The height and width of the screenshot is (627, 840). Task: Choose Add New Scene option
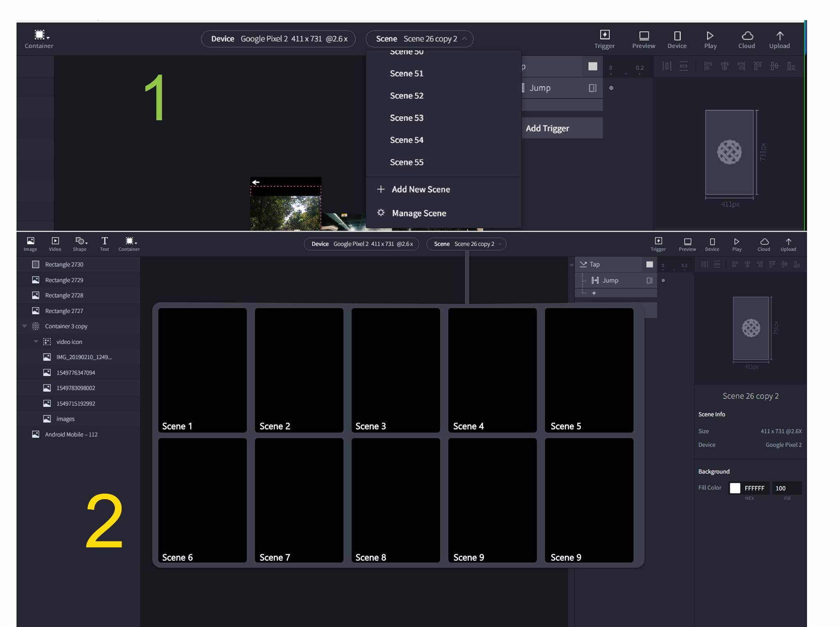(x=443, y=189)
